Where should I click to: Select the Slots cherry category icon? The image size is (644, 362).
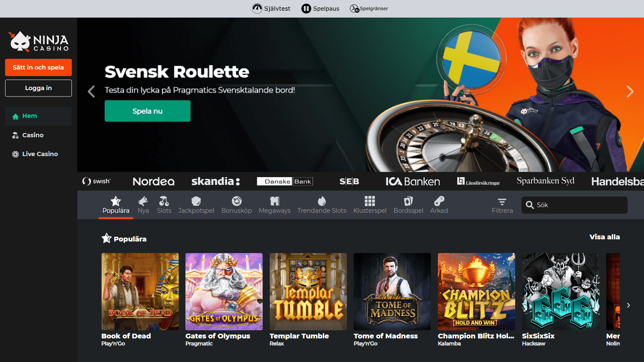point(164,201)
